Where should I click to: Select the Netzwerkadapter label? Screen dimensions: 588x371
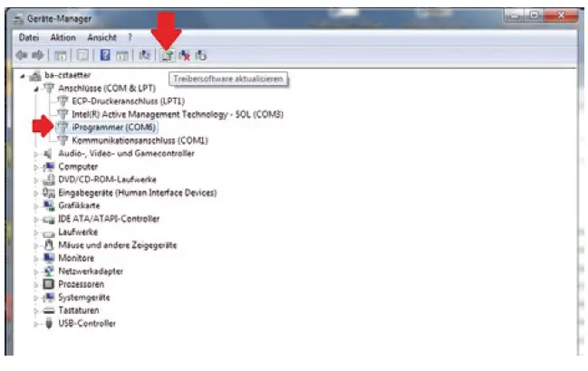pyautogui.click(x=91, y=271)
